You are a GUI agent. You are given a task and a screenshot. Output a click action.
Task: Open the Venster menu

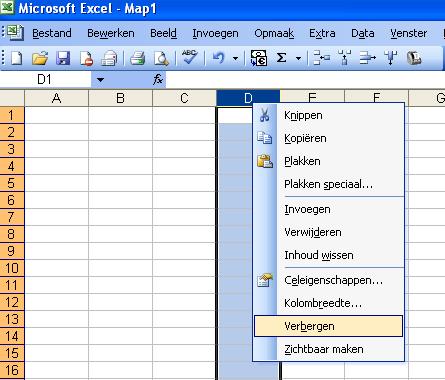click(x=409, y=33)
